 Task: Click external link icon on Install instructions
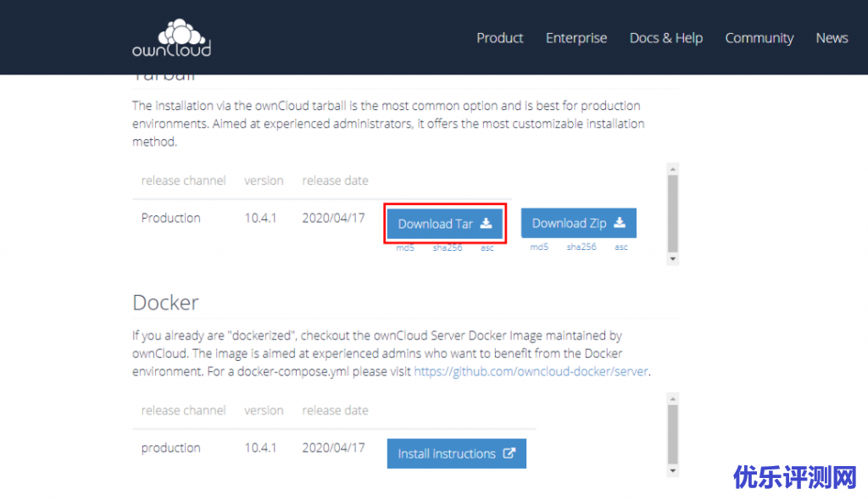[x=509, y=453]
